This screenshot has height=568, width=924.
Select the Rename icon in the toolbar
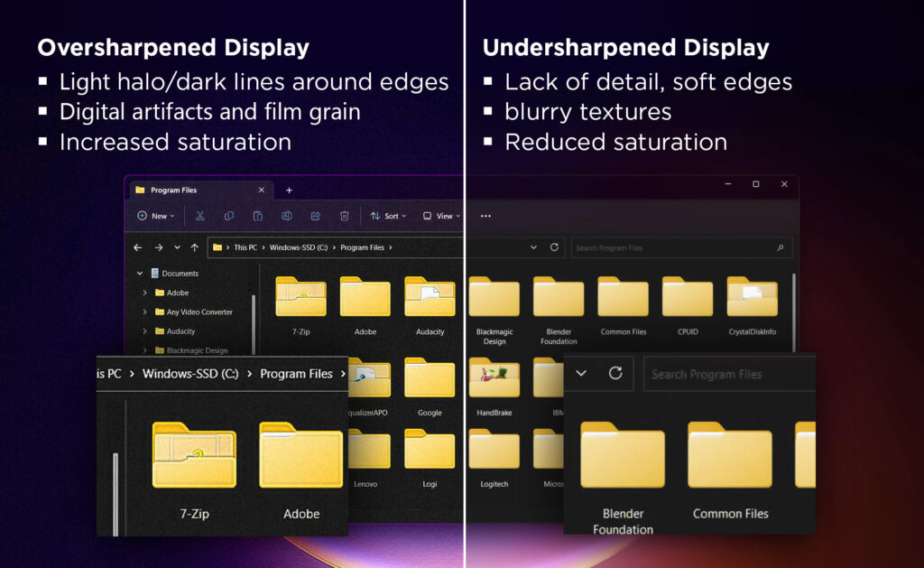[287, 216]
